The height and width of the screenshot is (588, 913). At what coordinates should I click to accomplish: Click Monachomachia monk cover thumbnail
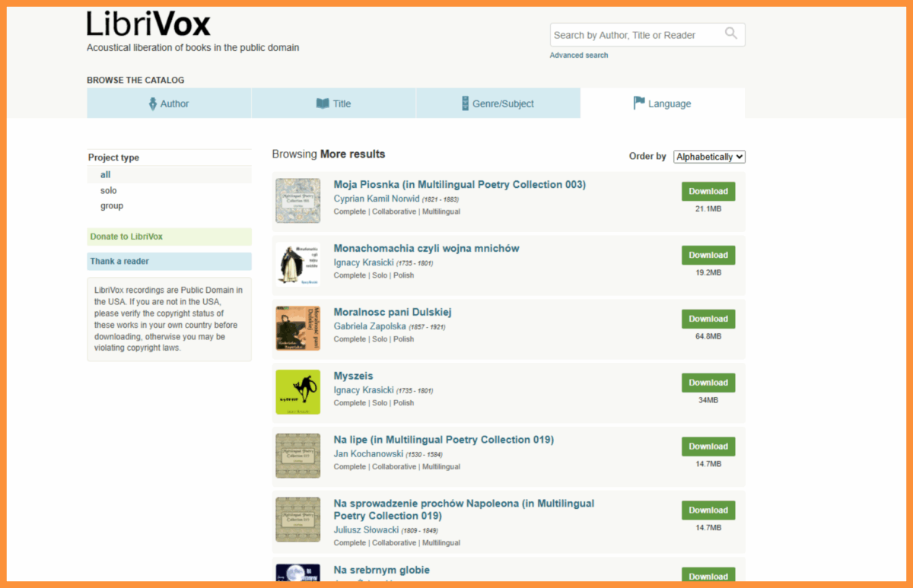[298, 264]
